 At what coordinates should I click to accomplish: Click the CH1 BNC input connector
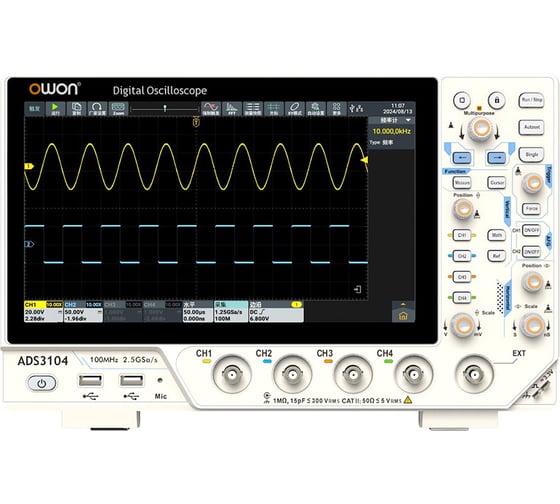pyautogui.click(x=232, y=375)
